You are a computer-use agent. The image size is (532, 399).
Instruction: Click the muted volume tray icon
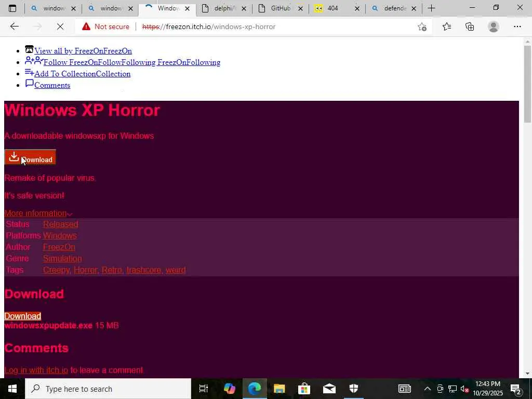tap(464, 389)
